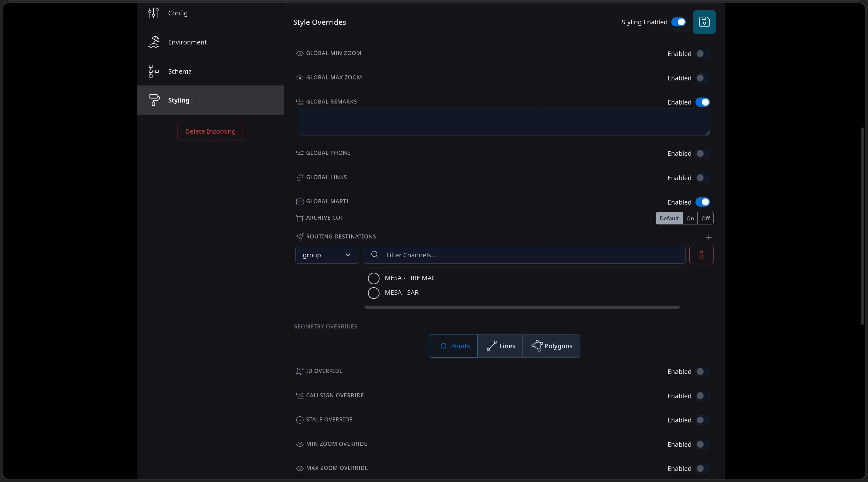Click the paper plane Routing Destinations icon
The image size is (868, 482).
[300, 237]
